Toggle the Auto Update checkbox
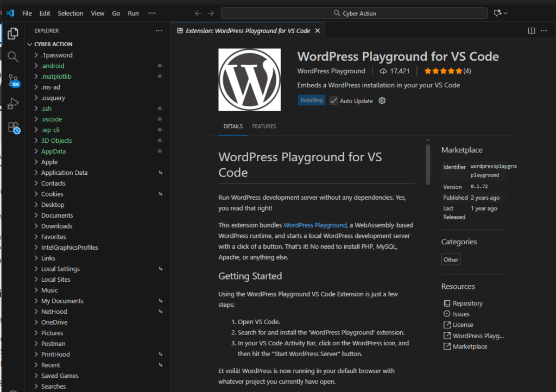The height and width of the screenshot is (392, 556). (x=333, y=100)
